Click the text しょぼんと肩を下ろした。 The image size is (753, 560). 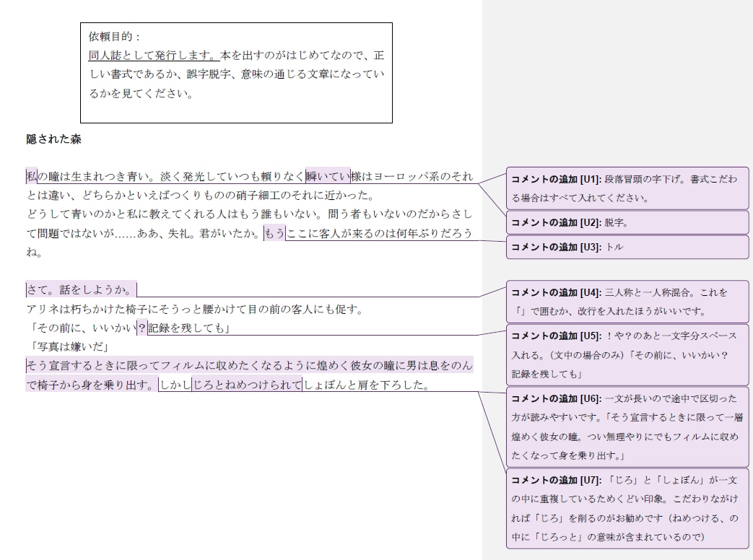click(367, 385)
